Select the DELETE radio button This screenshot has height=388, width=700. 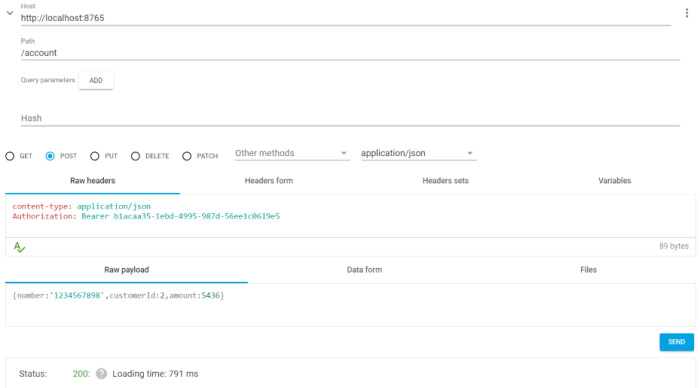point(135,156)
